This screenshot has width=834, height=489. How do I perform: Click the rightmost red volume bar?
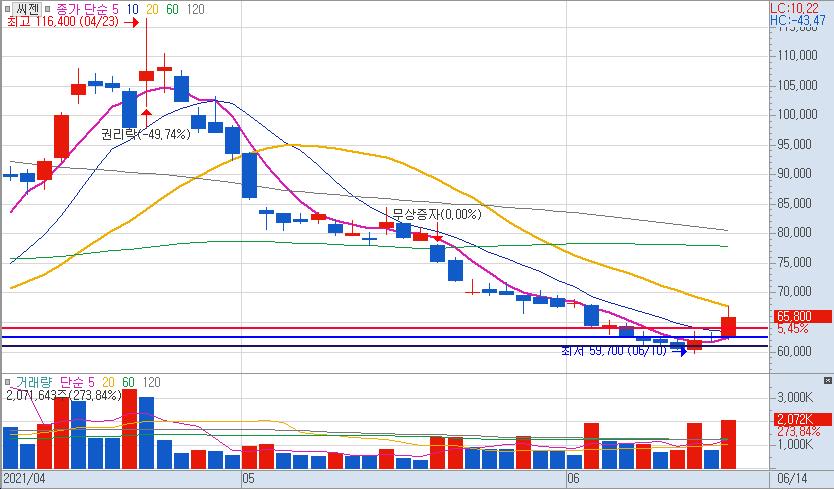point(728,444)
